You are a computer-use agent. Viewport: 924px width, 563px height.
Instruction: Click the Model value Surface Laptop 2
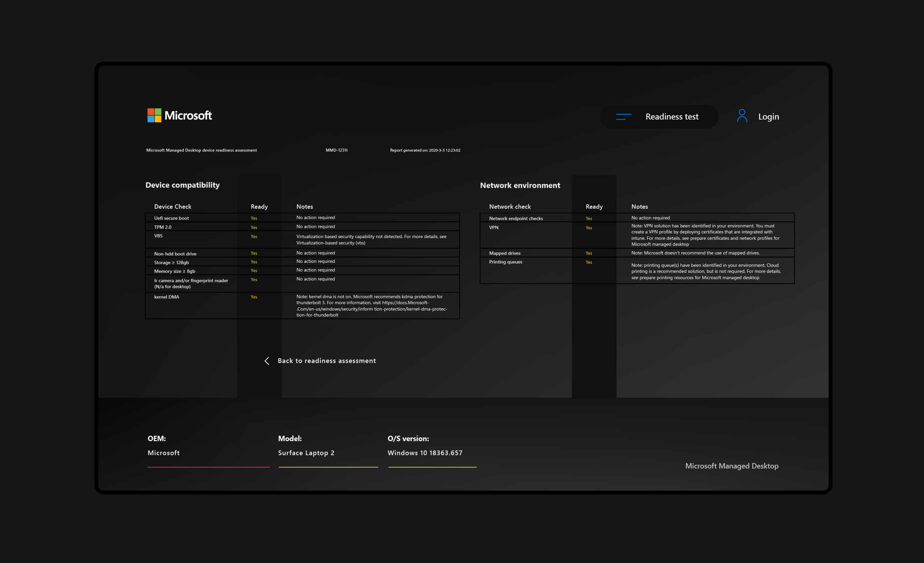[x=306, y=453]
